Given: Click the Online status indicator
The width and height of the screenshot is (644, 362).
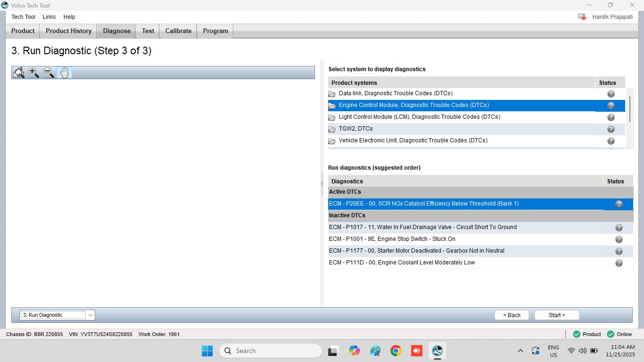Looking at the screenshot, I should coord(619,334).
